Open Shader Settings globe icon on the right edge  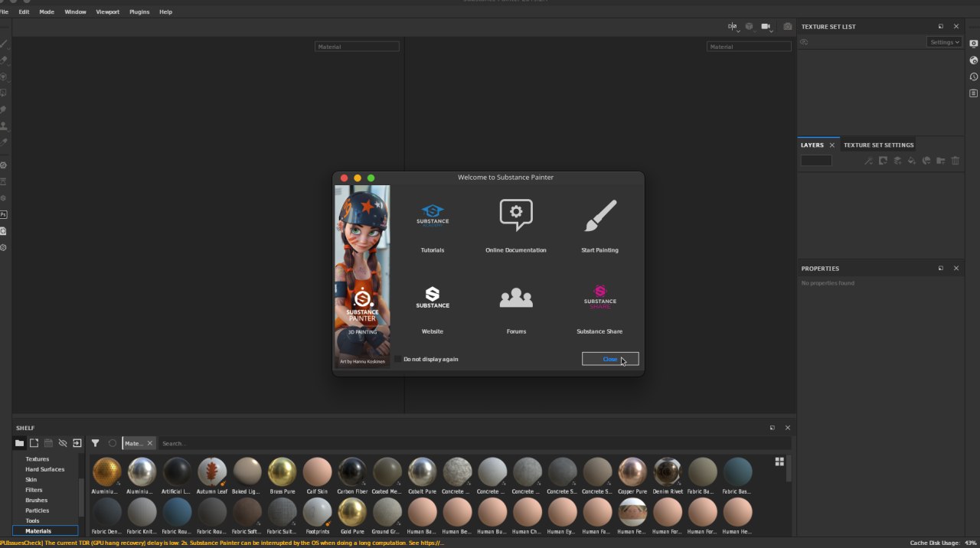(x=974, y=60)
